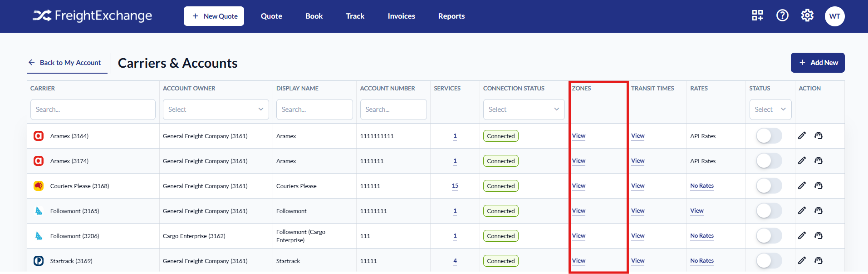868x274 pixels.
Task: Edit Couriers Please (3168) with pencil icon
Action: (x=802, y=185)
